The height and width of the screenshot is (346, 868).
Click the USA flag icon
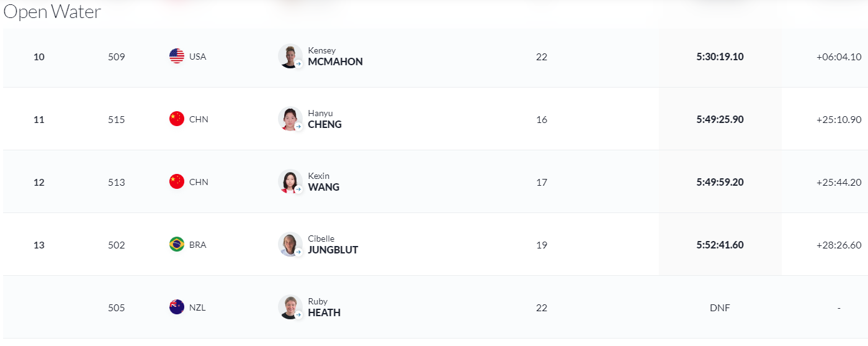point(177,56)
